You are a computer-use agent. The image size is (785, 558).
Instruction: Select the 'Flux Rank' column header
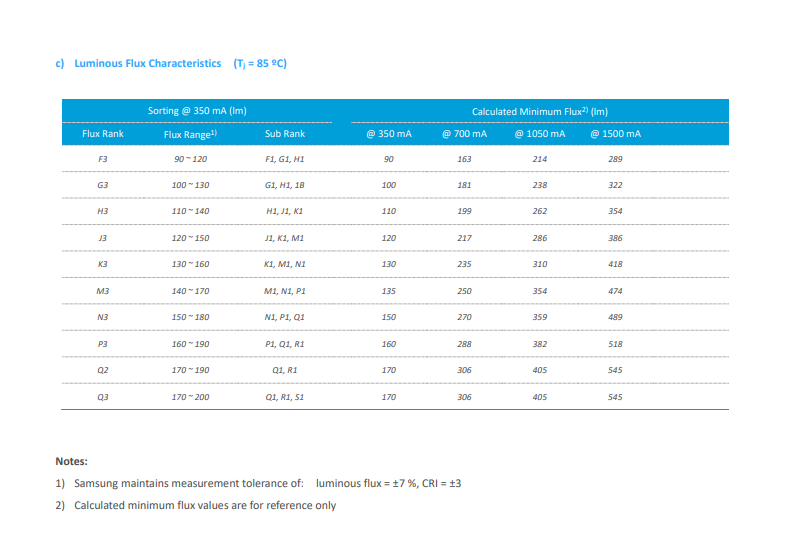[102, 134]
